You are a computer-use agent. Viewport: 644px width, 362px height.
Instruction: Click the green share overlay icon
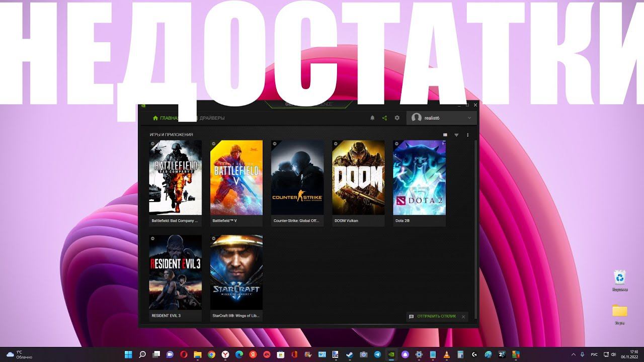click(x=384, y=118)
